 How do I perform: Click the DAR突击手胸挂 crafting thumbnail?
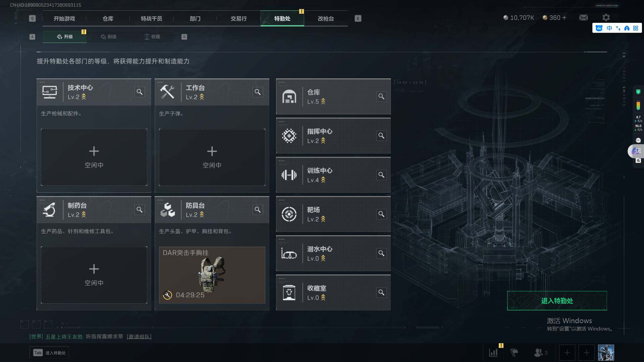coord(212,275)
